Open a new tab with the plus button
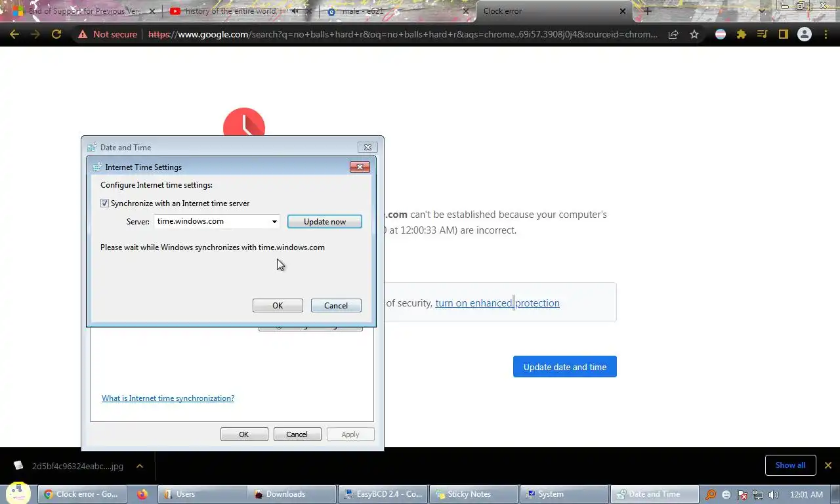840x504 pixels. [648, 11]
